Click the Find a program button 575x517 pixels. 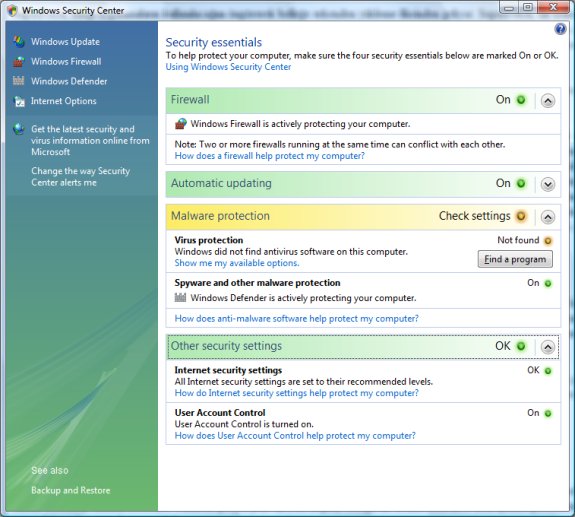point(515,259)
